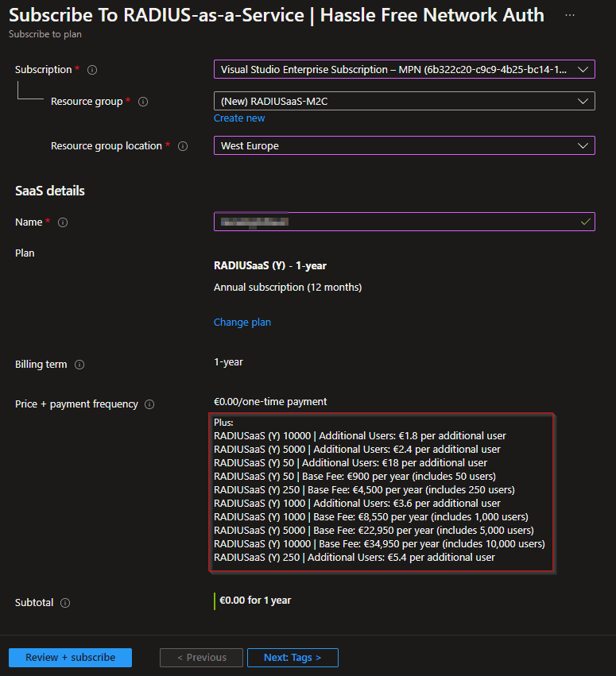Click the info icon beside Resource group
Screen dimensions: 616x676
tap(143, 102)
